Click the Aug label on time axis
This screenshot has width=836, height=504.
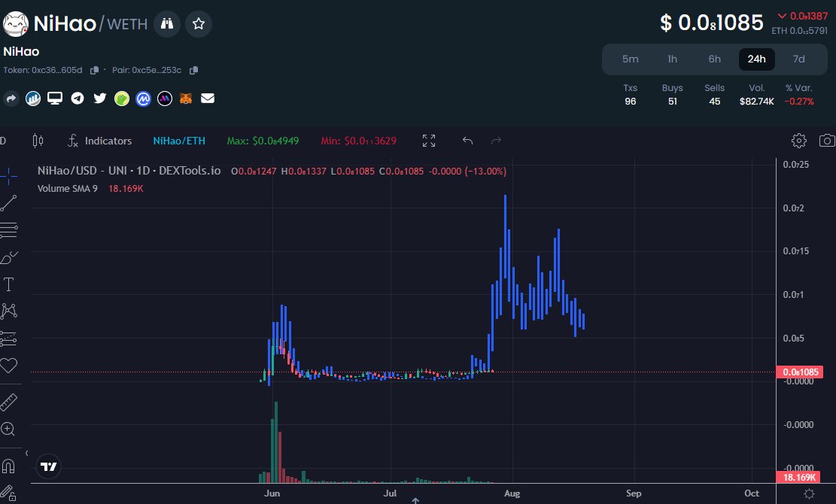click(x=512, y=493)
